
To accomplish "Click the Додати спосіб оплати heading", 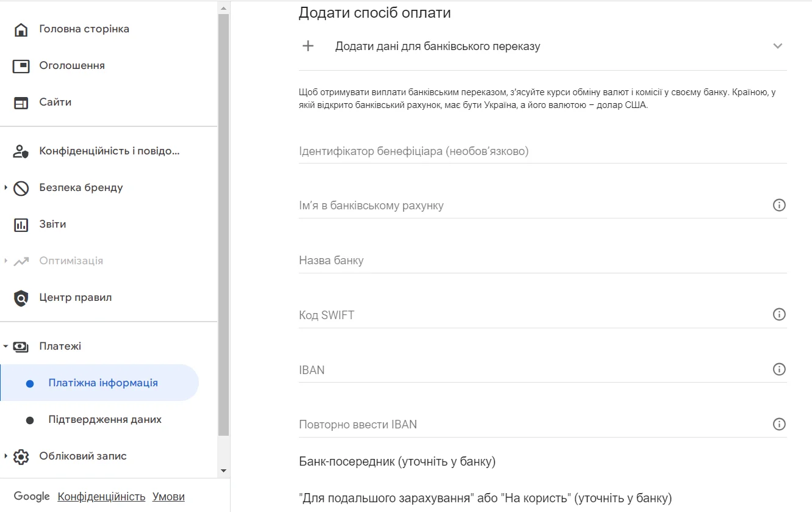I will (375, 12).
